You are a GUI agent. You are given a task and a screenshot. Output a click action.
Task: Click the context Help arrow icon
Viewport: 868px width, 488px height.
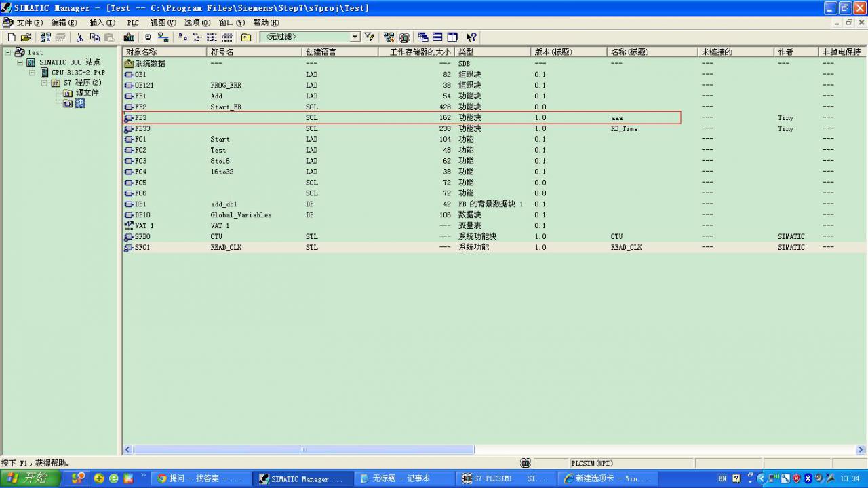471,37
